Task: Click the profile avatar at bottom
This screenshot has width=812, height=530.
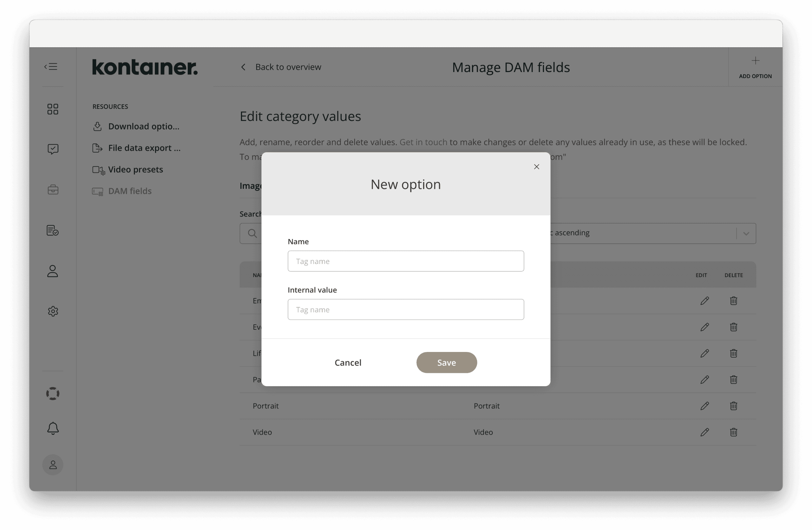Action: point(53,465)
